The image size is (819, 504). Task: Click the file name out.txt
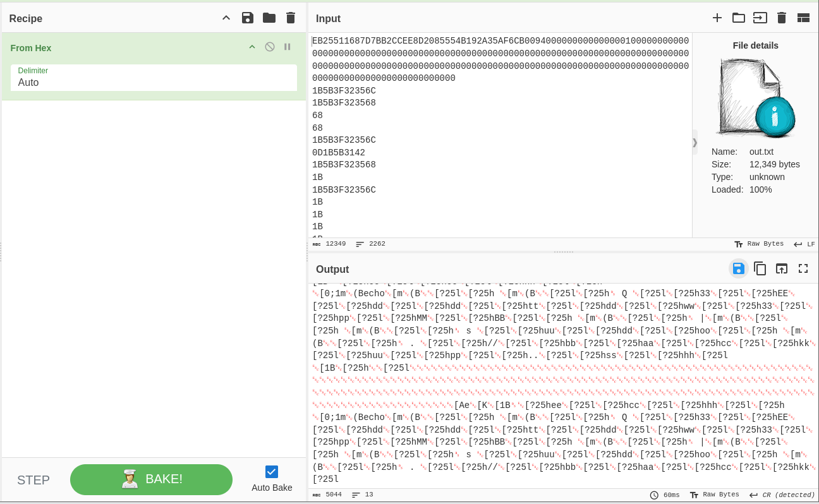pos(761,152)
